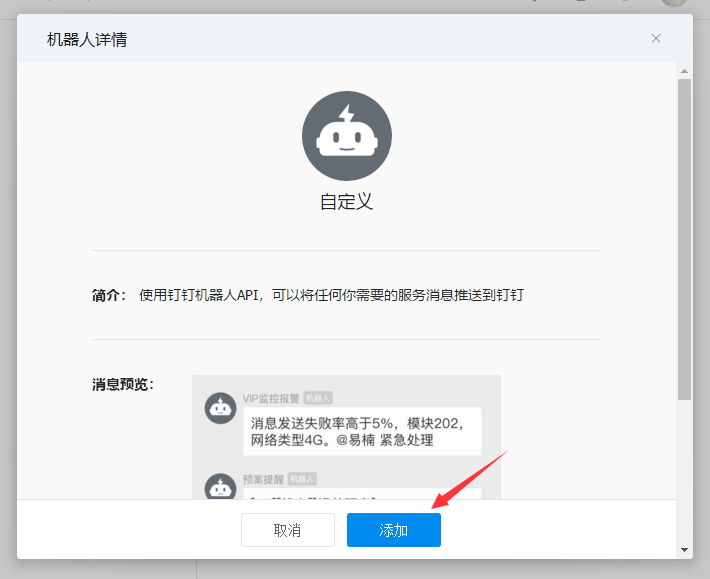Image resolution: width=710 pixels, height=579 pixels.
Task: Click the large custom robot avatar icon
Action: [347, 136]
